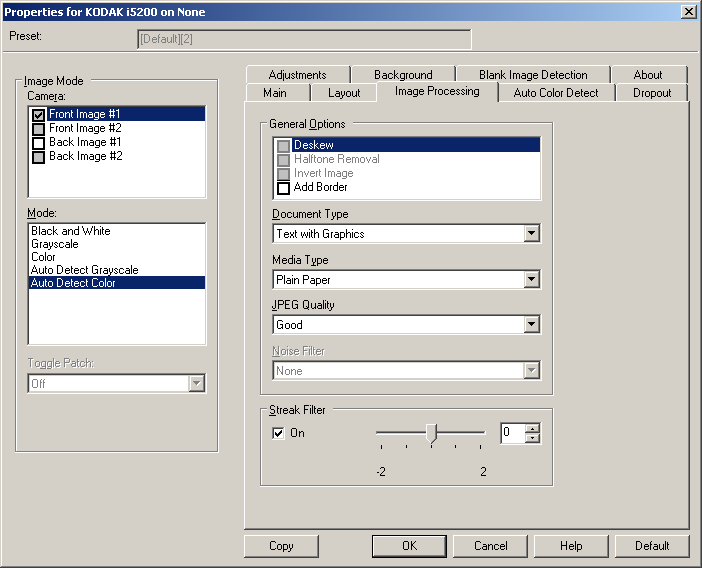The image size is (702, 568).
Task: Select Grayscale mode
Action: point(116,244)
